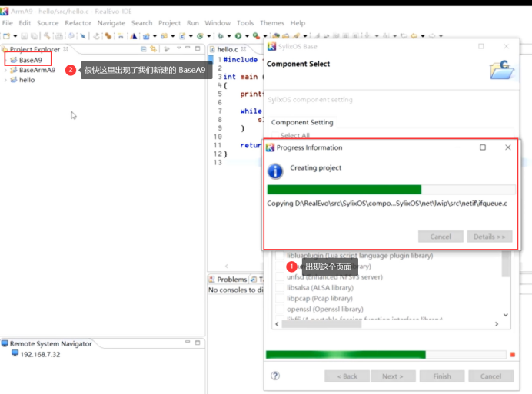Open the Back history dropdown arrow

point(423,36)
